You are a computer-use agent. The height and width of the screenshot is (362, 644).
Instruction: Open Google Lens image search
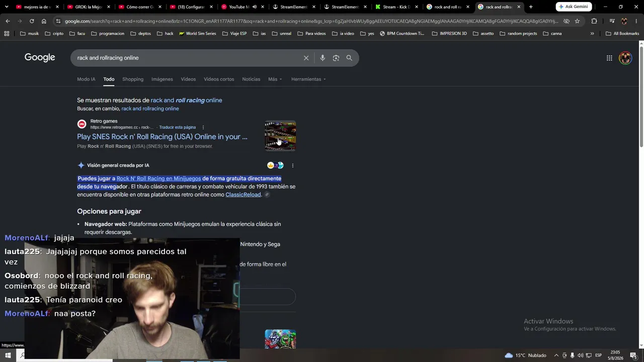click(x=336, y=58)
